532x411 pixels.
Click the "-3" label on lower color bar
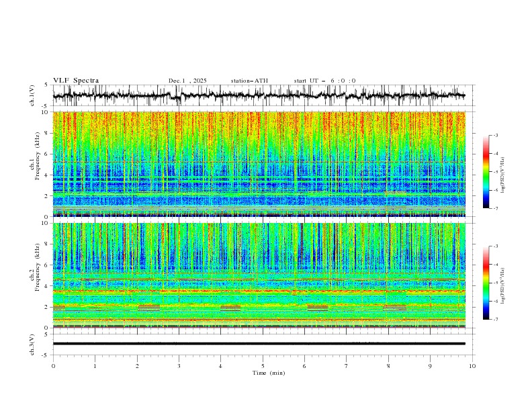(496, 246)
